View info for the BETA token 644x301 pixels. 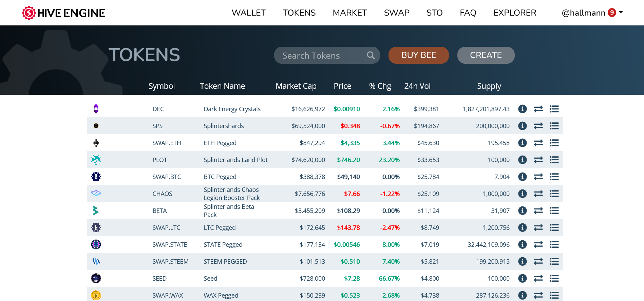tap(523, 210)
